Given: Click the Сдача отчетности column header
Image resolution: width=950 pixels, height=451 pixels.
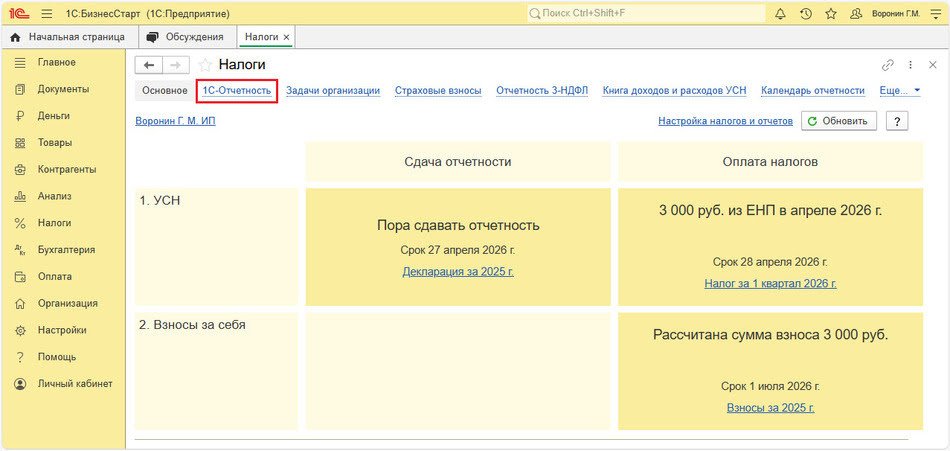Looking at the screenshot, I should (458, 162).
